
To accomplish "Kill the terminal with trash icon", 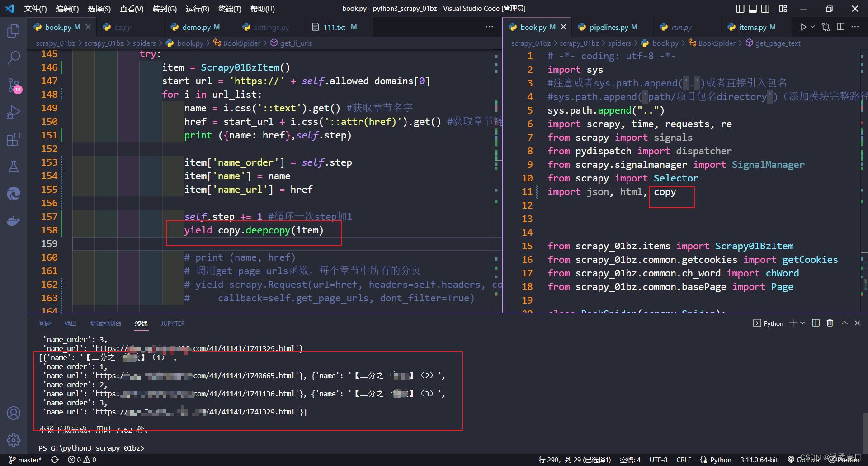I will (x=830, y=323).
